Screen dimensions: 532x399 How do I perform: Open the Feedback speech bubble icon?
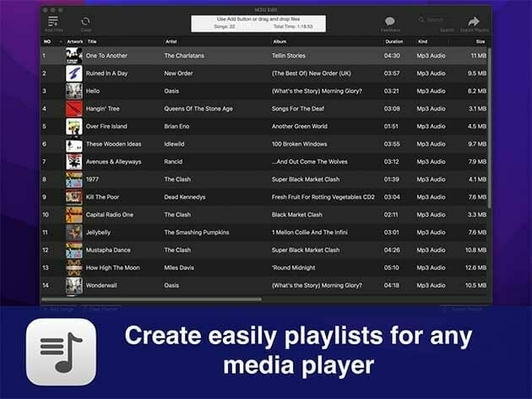pyautogui.click(x=390, y=21)
